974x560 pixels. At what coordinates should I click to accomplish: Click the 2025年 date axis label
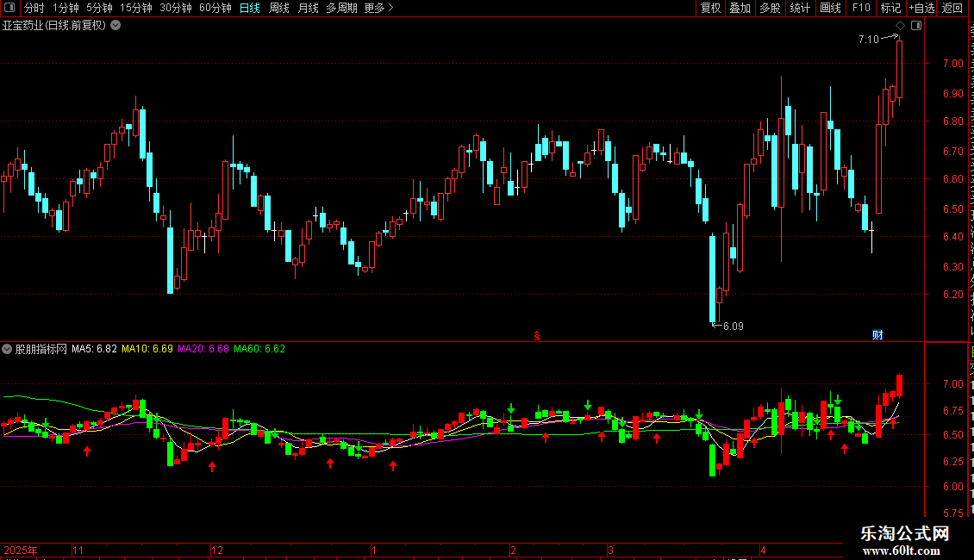point(21,550)
